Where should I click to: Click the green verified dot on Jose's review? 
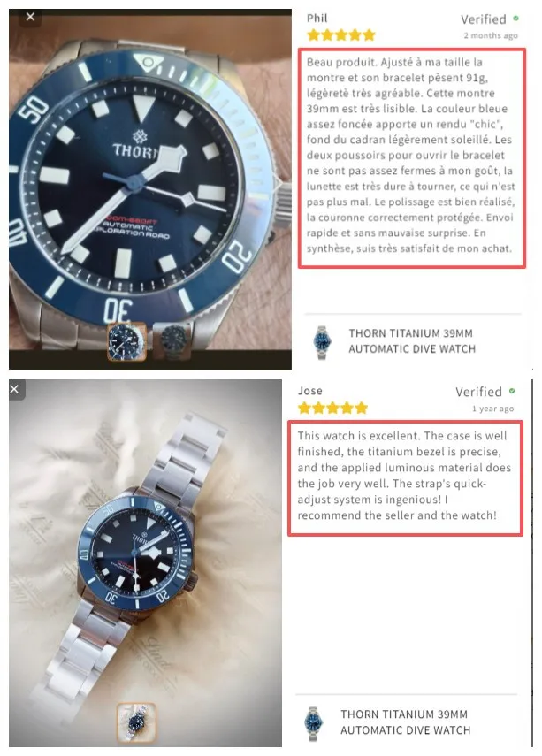point(512,391)
